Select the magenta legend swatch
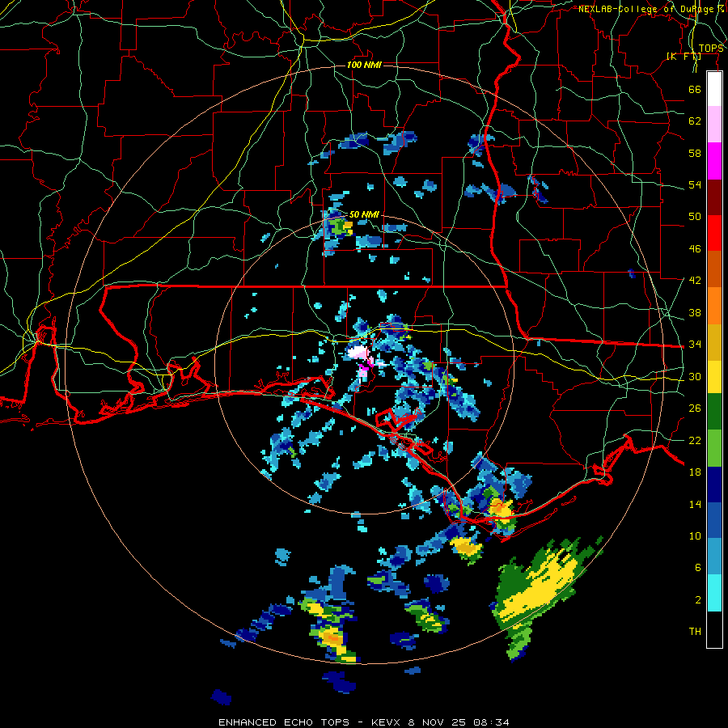 point(714,161)
